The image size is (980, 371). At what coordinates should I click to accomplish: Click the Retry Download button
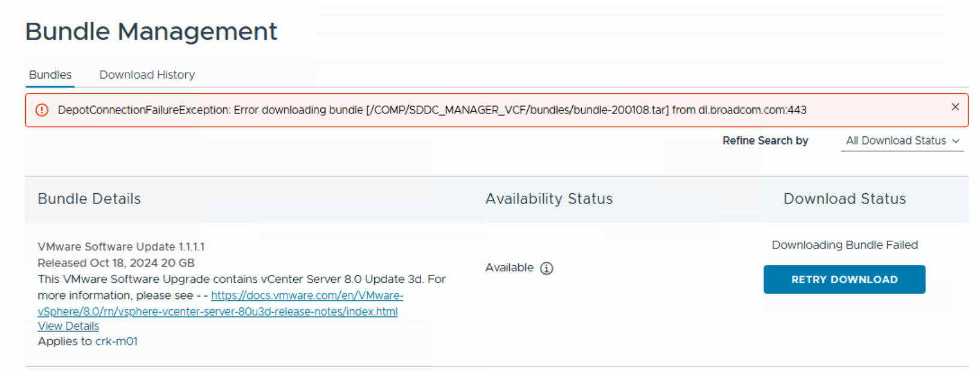click(x=844, y=279)
